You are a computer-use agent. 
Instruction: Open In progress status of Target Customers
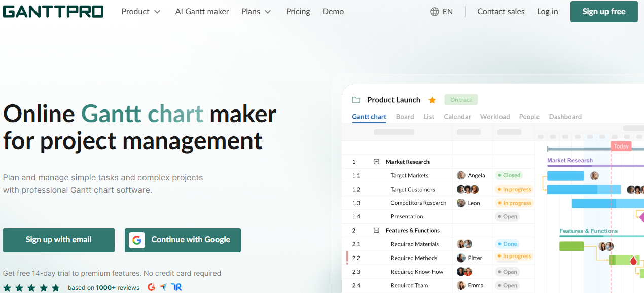pos(514,189)
